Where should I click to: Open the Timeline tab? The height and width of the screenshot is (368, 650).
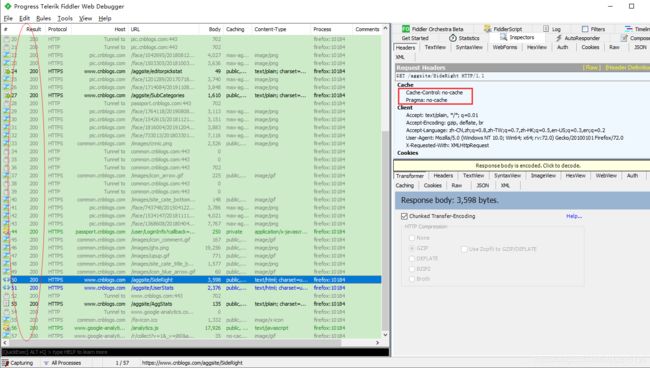(x=638, y=29)
